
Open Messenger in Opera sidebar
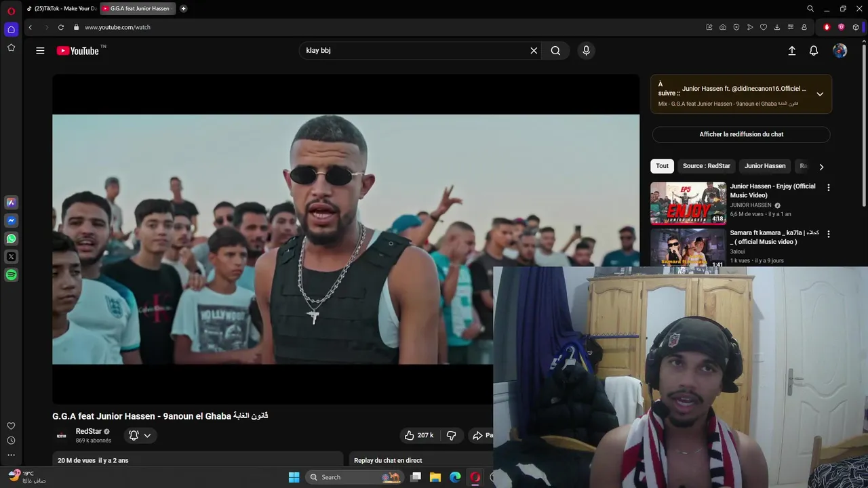click(x=11, y=220)
